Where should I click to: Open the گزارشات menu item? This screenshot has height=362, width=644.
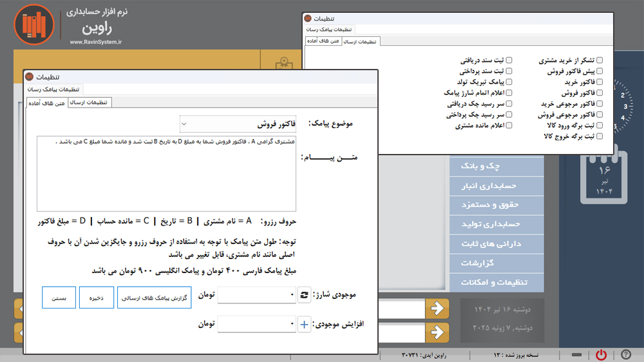[497, 263]
